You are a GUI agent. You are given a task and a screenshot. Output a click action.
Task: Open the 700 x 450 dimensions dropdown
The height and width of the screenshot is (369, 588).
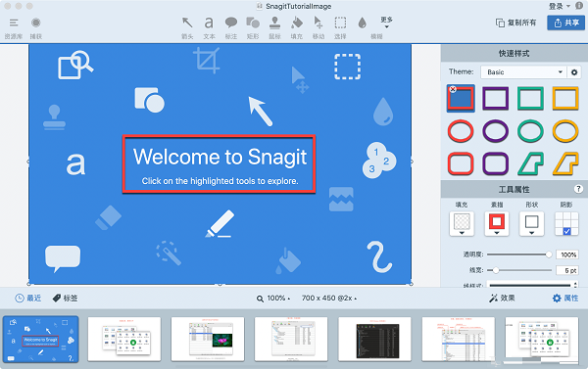tap(329, 299)
